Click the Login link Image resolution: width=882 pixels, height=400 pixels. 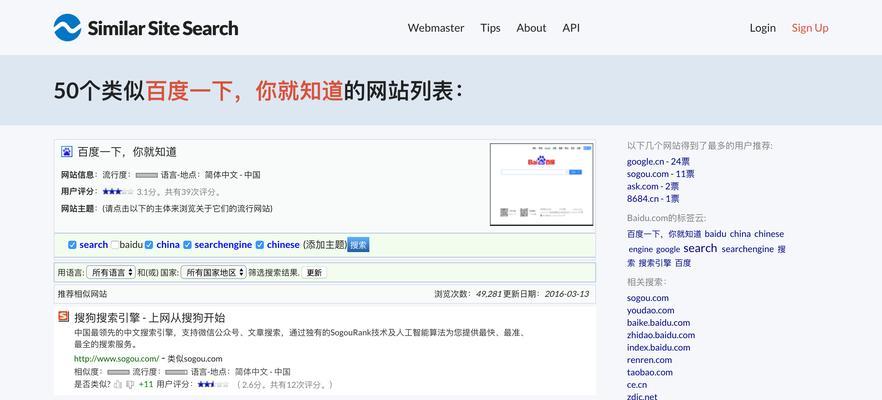pyautogui.click(x=763, y=28)
